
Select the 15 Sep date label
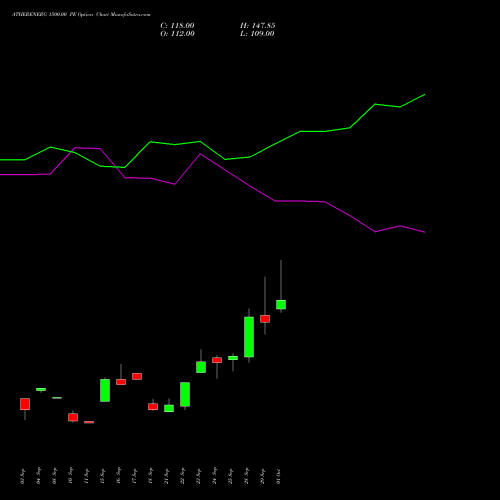pyautogui.click(x=102, y=476)
